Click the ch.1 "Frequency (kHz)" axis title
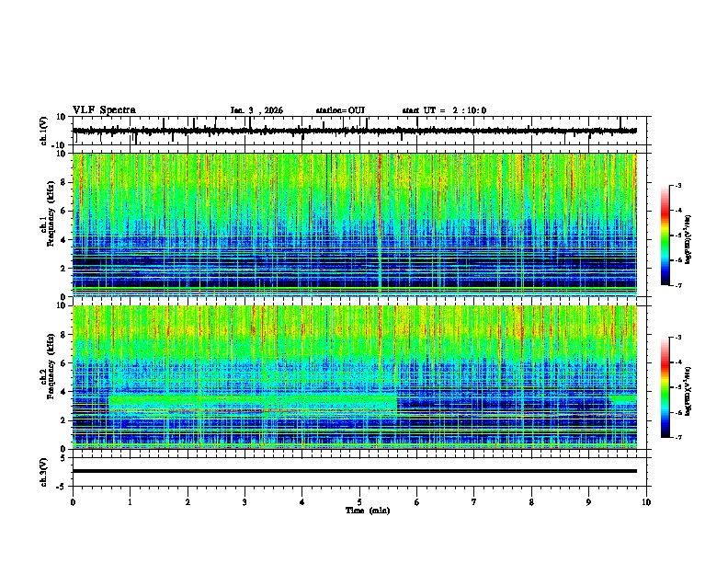Screen dimensions: 728x563 tap(51, 214)
